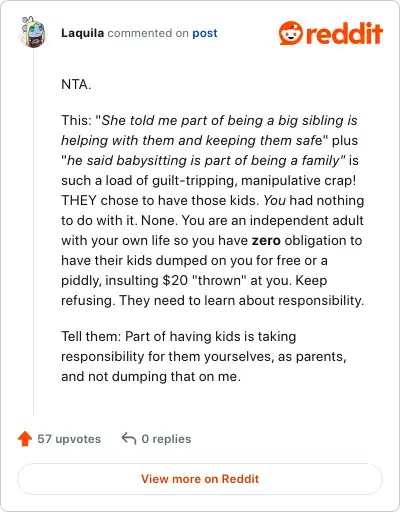Upvote the comment using the orange arrow
400x512 pixels.
pyautogui.click(x=25, y=439)
